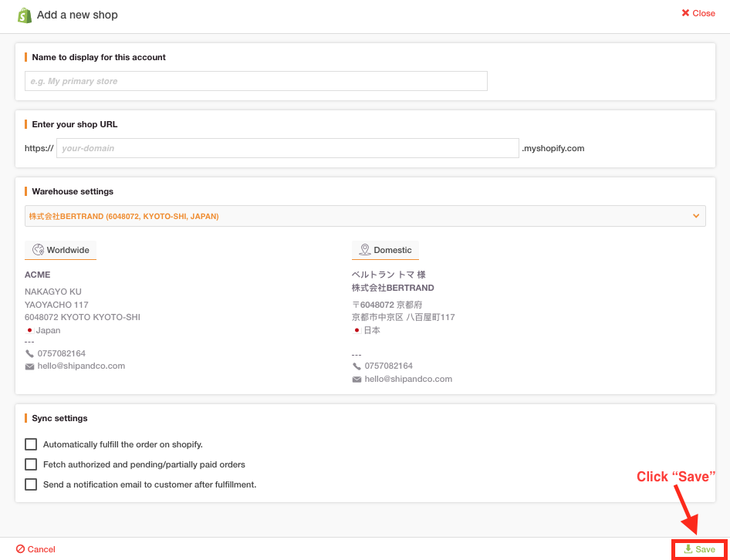Click the Shopify bag logo icon

pos(24,15)
